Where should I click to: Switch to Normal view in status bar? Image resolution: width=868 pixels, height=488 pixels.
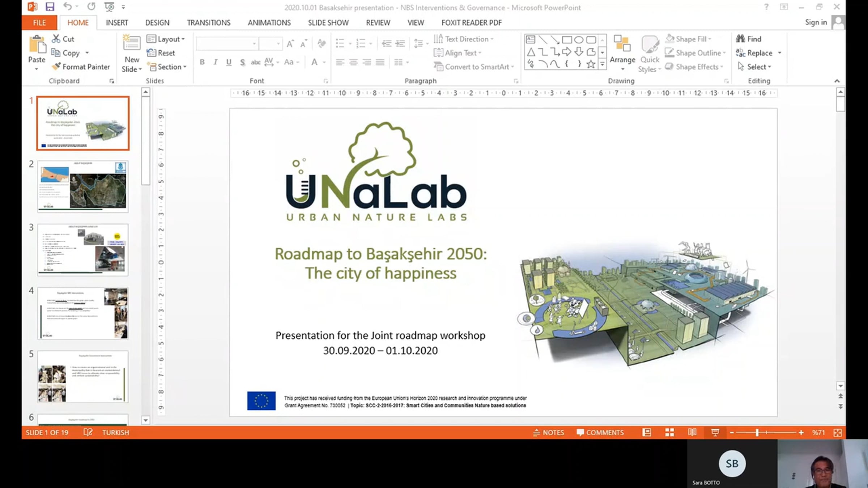[x=647, y=432]
